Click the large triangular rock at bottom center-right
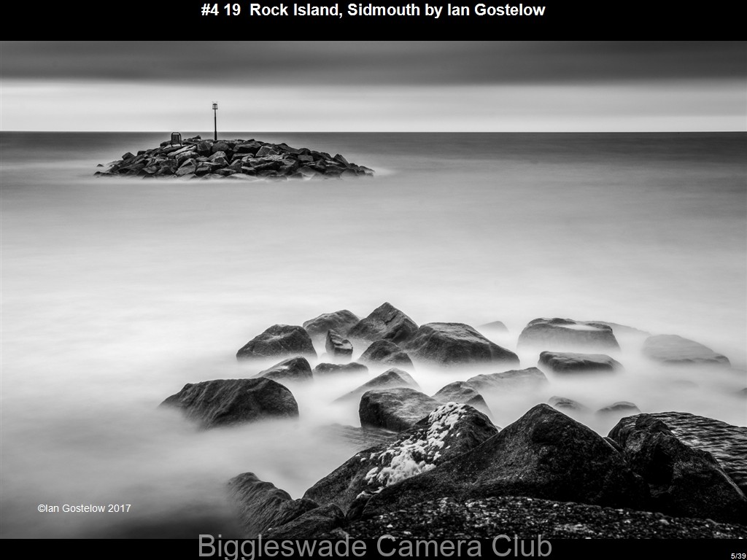The image size is (747, 560). [x=540, y=452]
